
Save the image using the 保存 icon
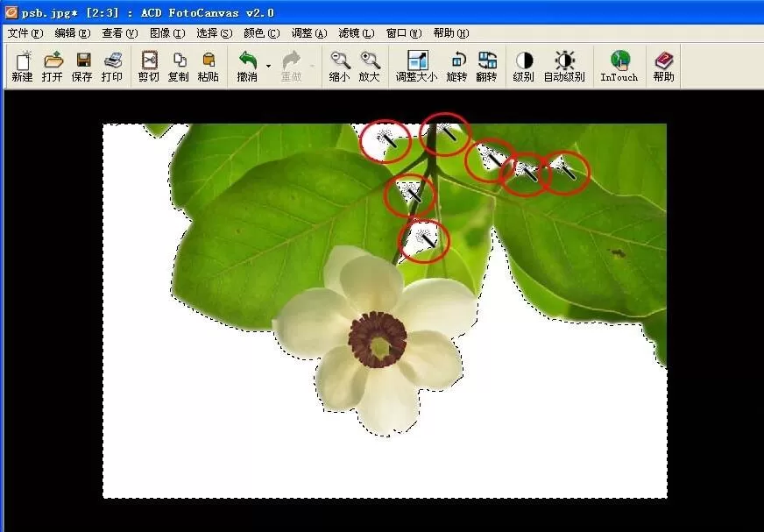[82, 67]
